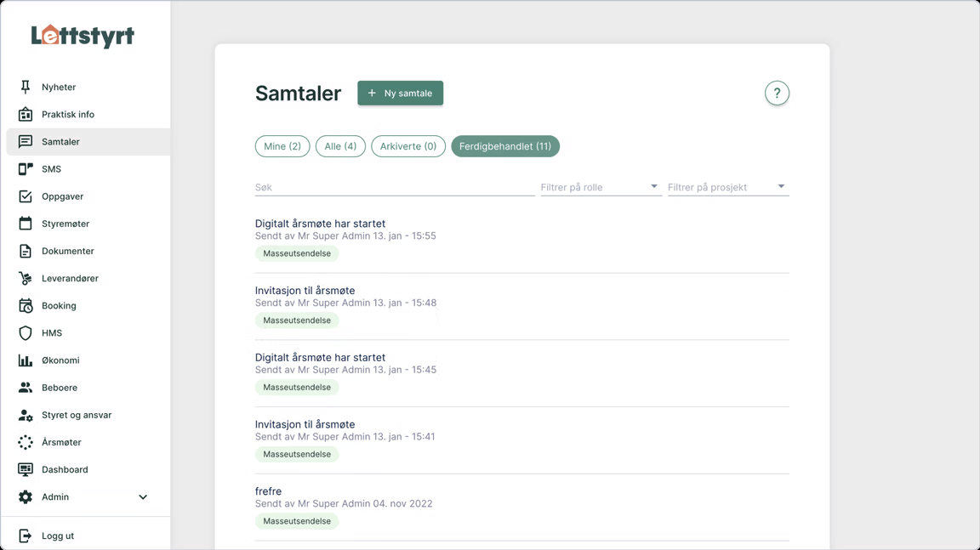The image size is (980, 550).
Task: Click the Oppgaver checkbox icon
Action: (x=26, y=196)
